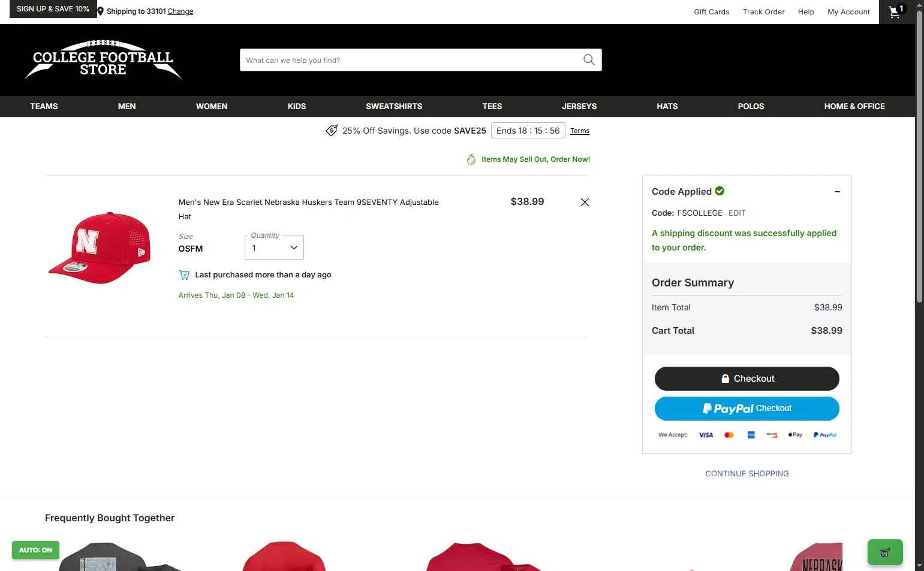This screenshot has width=924, height=571.
Task: Click 'Items May Sell Out, Order Now!' text
Action: coord(535,159)
